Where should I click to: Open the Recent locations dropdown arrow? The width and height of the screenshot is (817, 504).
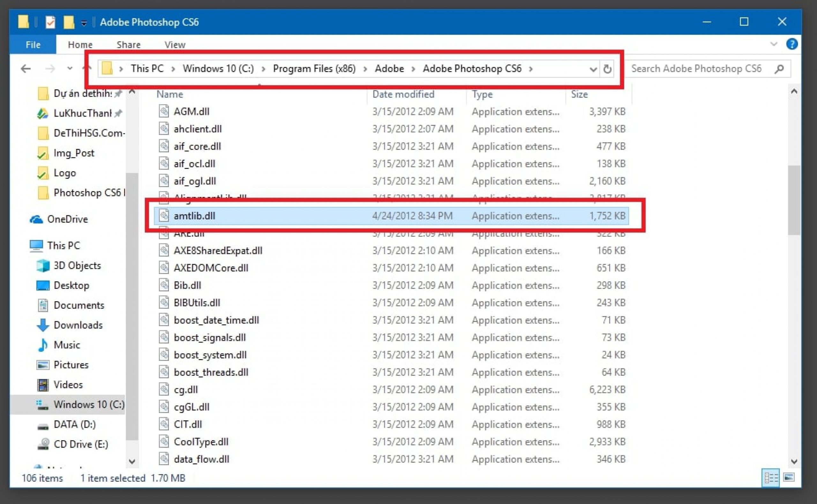(x=70, y=69)
